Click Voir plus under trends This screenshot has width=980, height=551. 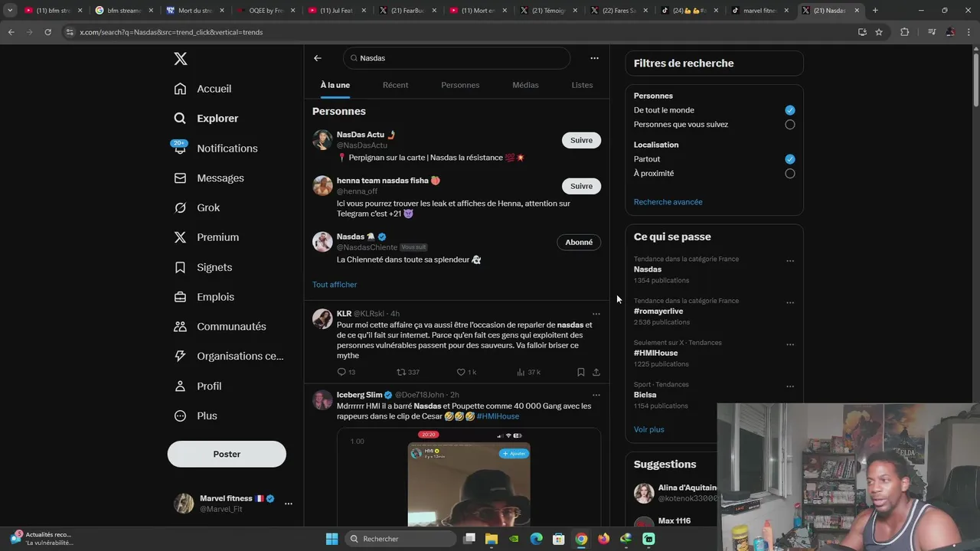tap(649, 429)
